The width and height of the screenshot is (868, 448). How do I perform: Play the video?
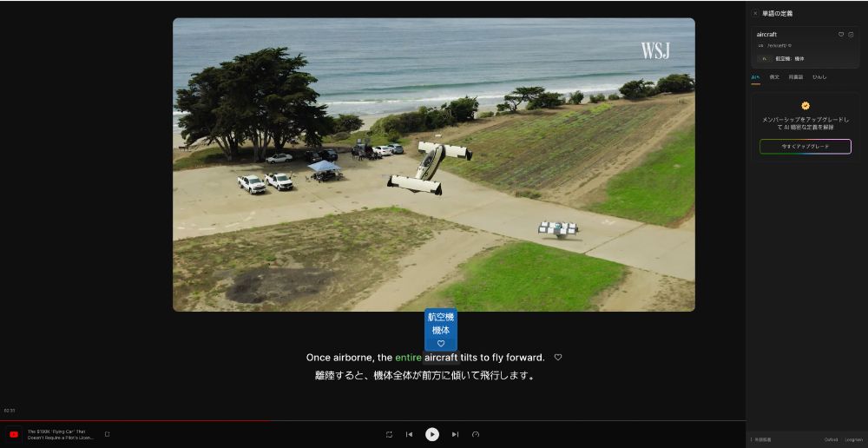pyautogui.click(x=432, y=435)
